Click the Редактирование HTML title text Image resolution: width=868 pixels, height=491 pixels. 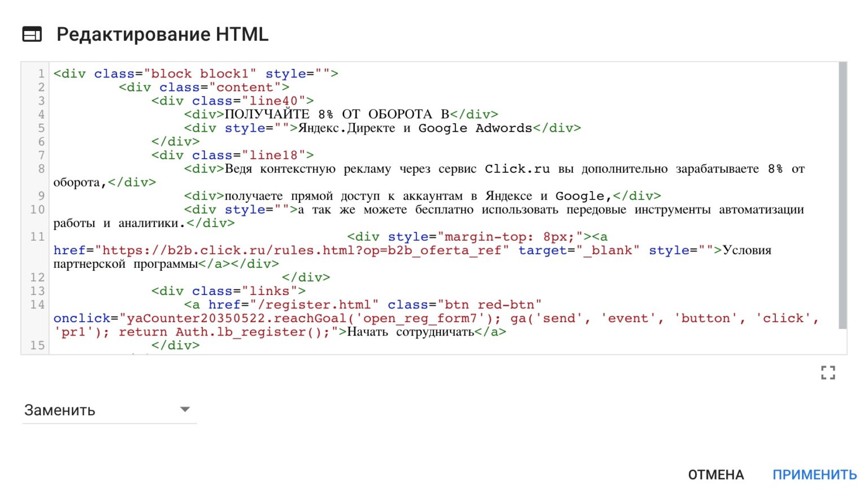tap(162, 34)
